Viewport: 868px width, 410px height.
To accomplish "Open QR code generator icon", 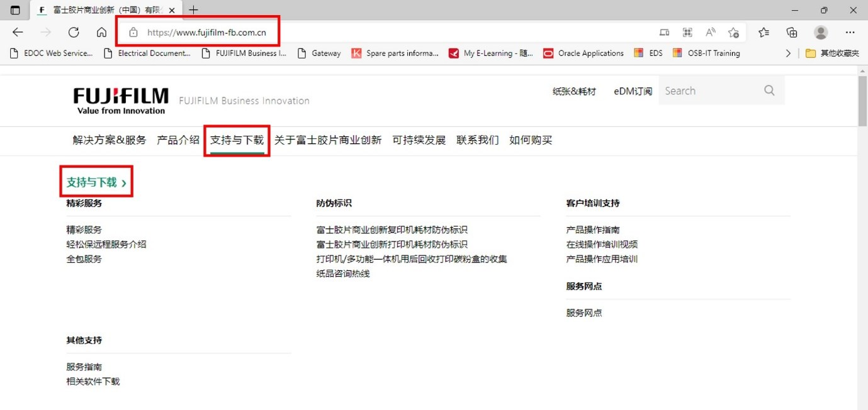I will click(x=687, y=33).
